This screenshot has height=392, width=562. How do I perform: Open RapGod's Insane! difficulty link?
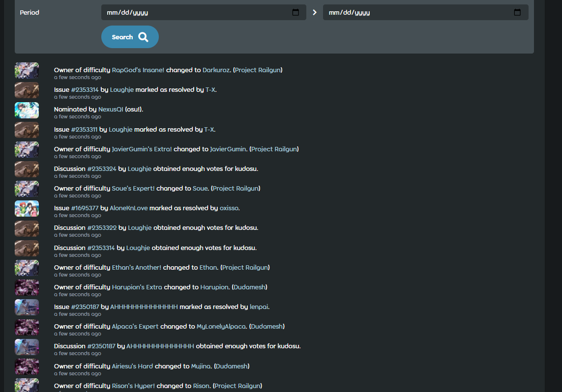pos(138,70)
